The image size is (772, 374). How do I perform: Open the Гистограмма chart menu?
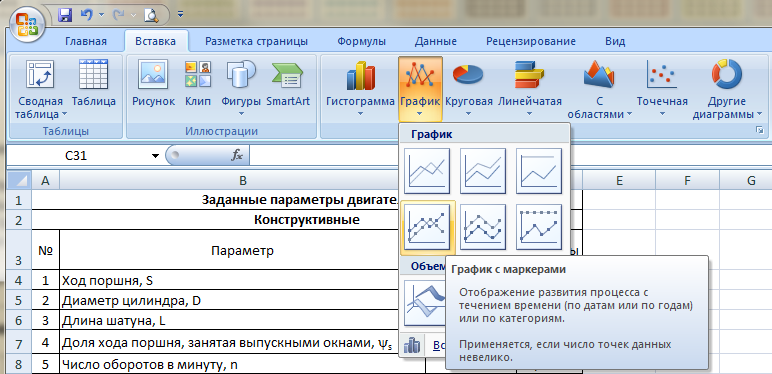pyautogui.click(x=360, y=89)
